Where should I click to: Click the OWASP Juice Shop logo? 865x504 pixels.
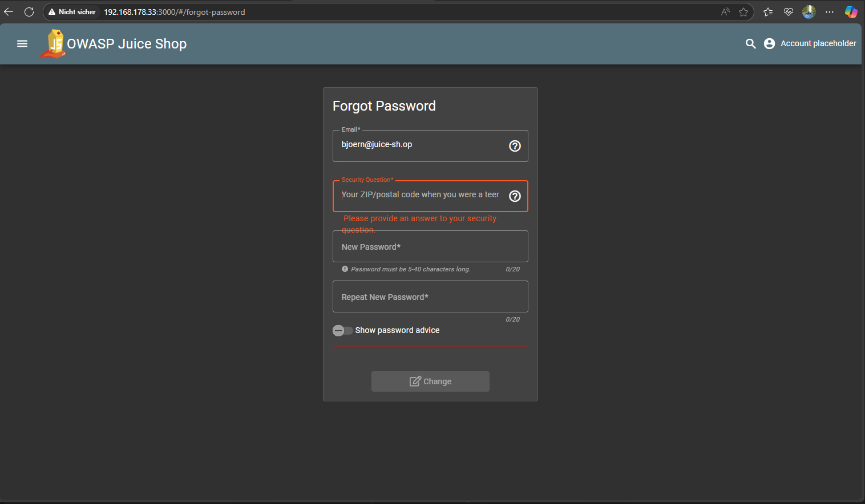[x=54, y=44]
